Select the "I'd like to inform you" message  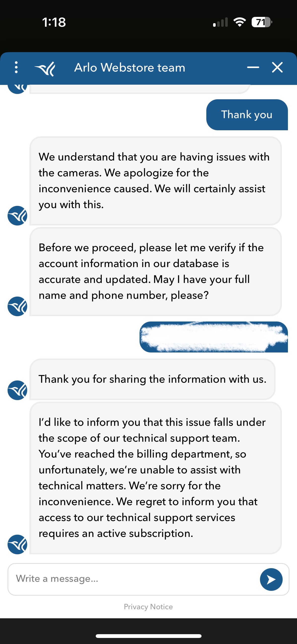click(x=155, y=478)
